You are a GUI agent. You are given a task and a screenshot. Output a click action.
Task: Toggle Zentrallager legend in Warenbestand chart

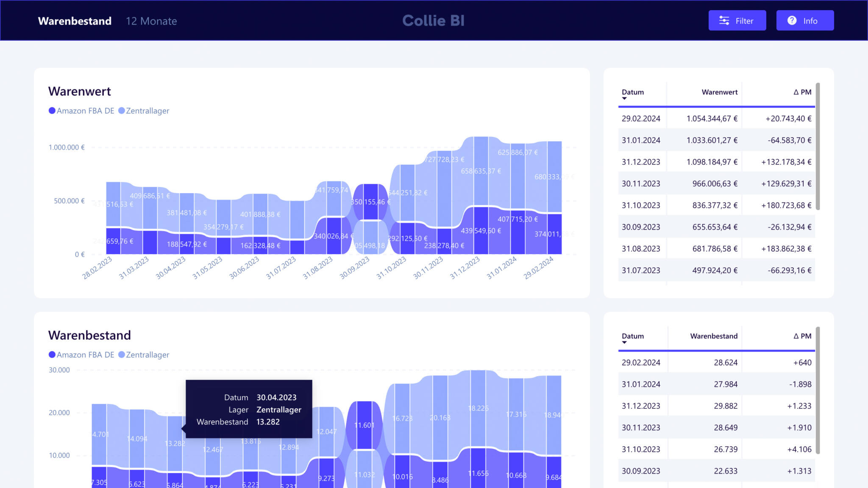[144, 355]
